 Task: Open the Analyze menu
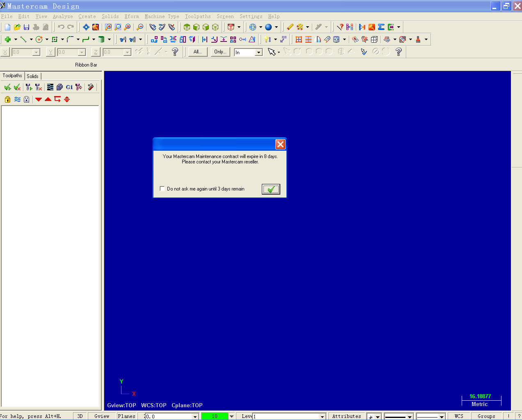[x=63, y=16]
